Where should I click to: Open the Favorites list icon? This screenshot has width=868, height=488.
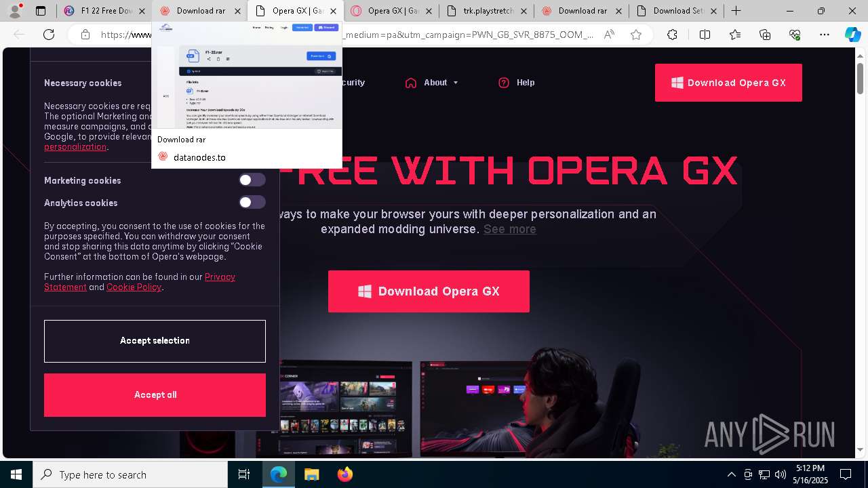(735, 35)
